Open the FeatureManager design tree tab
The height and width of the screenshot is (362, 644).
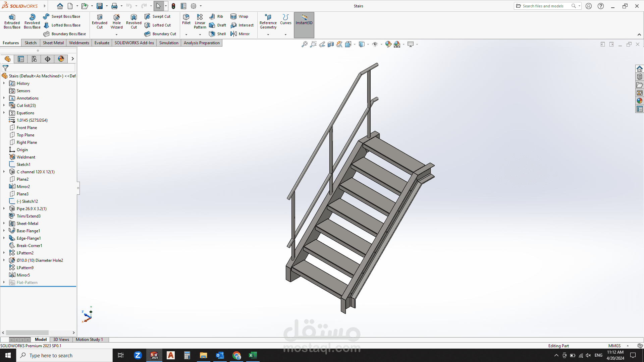pos(7,59)
